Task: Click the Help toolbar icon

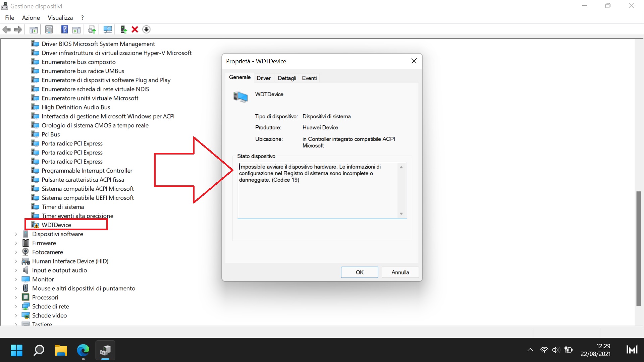Action: coord(64,29)
